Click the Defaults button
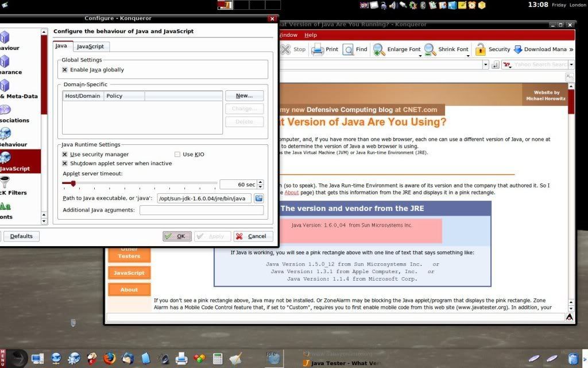The width and height of the screenshot is (588, 368). point(21,236)
